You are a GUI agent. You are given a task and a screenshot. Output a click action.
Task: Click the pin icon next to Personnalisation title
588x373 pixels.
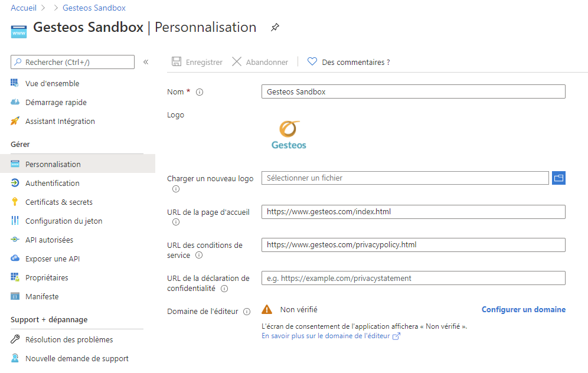click(x=275, y=28)
